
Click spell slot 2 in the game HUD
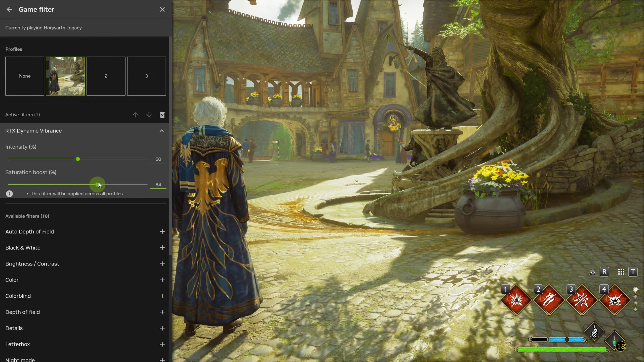pos(549,300)
